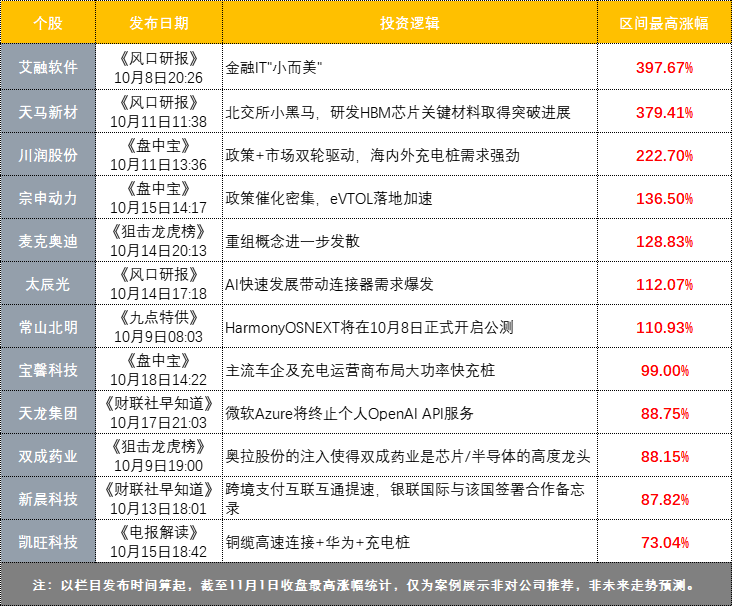Click the date 10月9日08:03
The width and height of the screenshot is (732, 606).
(x=158, y=337)
